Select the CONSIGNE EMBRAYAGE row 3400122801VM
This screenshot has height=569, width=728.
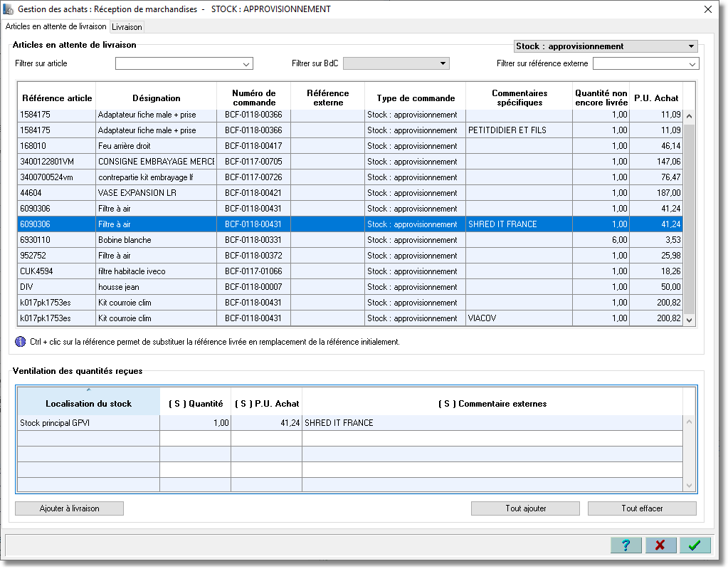click(350, 162)
